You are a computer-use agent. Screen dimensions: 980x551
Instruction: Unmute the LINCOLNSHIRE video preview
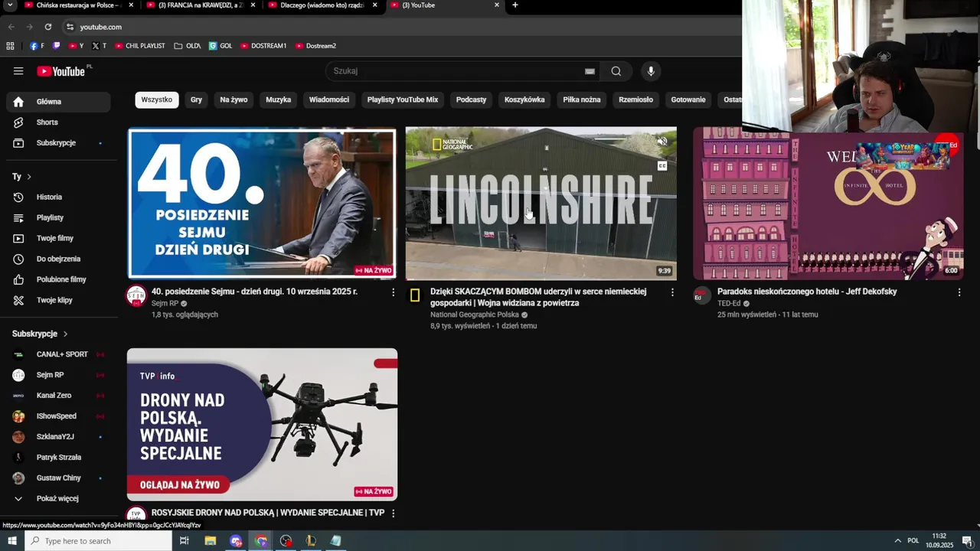pos(662,142)
